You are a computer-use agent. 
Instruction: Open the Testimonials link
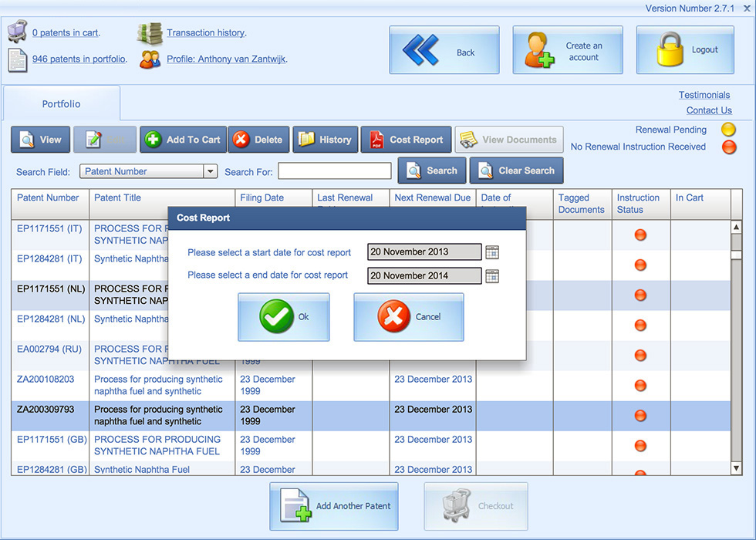pos(704,95)
